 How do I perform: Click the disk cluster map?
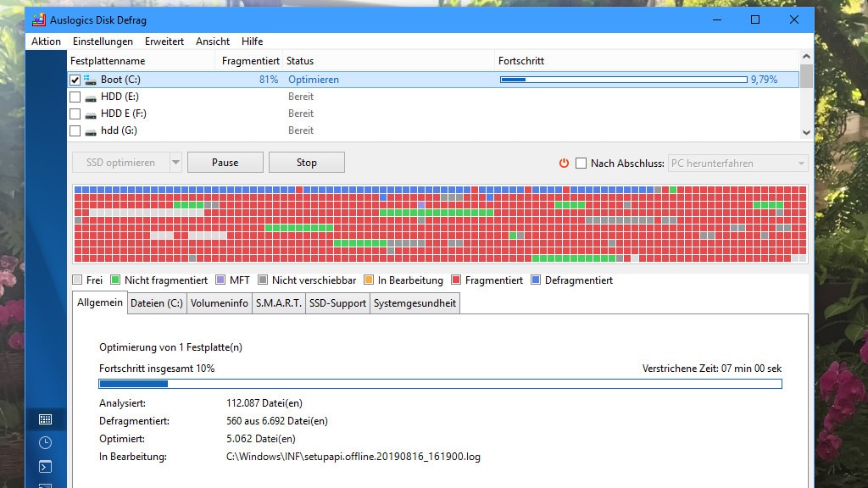pyautogui.click(x=440, y=224)
